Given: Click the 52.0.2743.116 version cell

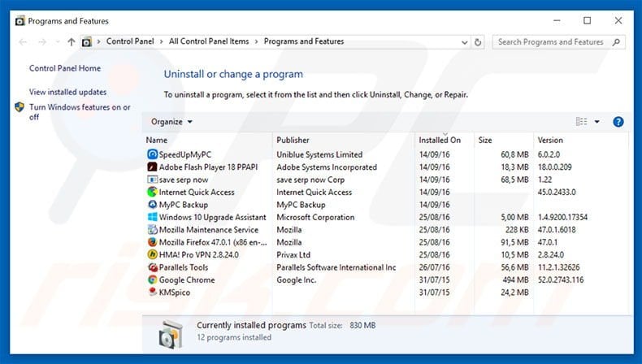Looking at the screenshot, I should pos(561,280).
